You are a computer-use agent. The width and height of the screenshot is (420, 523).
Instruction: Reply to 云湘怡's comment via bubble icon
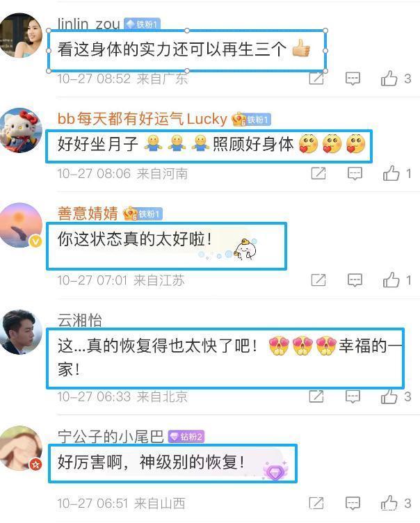click(353, 396)
